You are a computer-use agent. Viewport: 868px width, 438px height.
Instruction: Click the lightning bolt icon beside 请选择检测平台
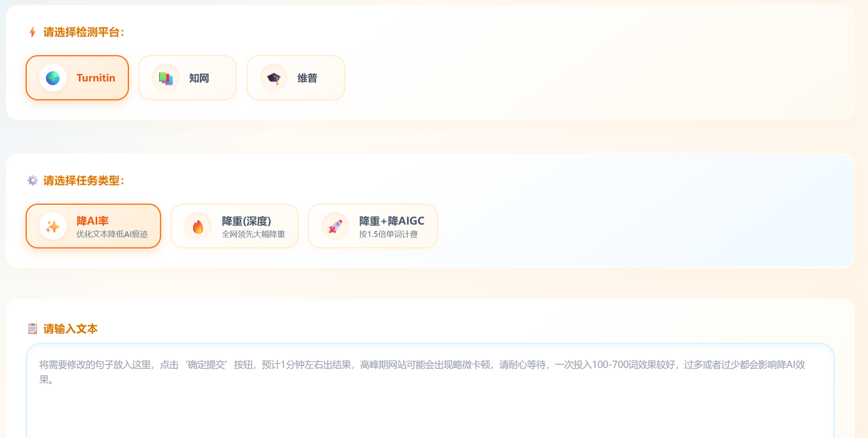pos(33,32)
